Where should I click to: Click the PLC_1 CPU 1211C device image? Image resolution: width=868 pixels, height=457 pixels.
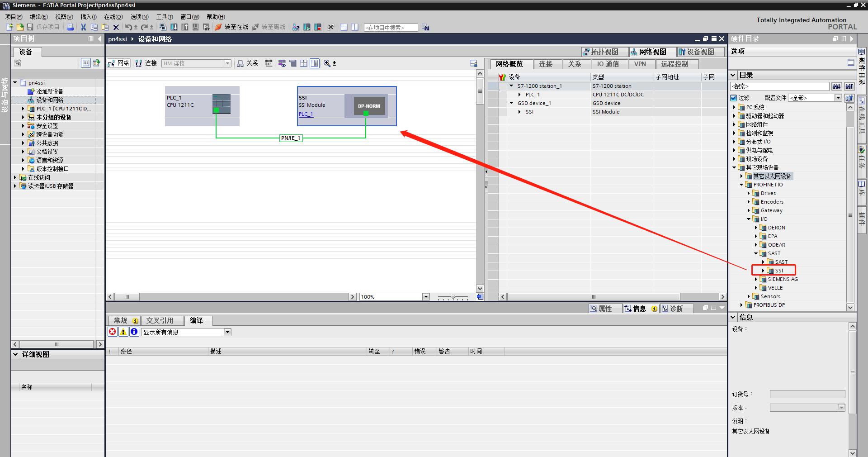click(x=222, y=104)
